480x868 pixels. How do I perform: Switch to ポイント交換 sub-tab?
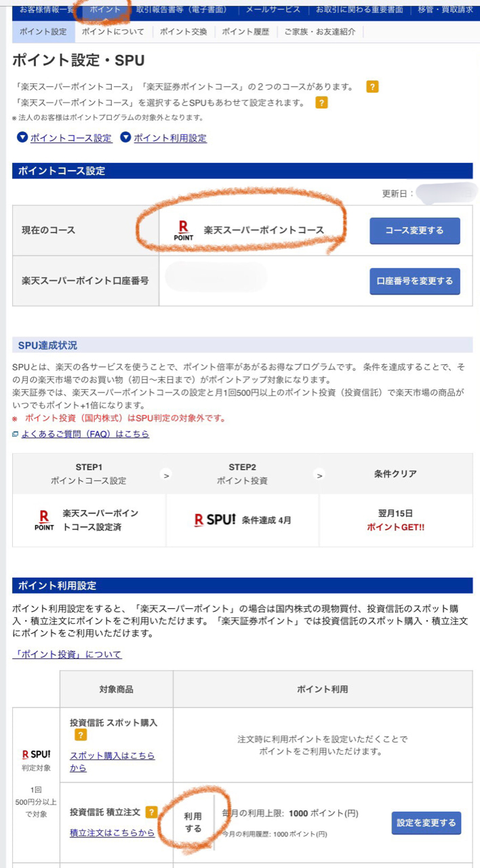click(x=183, y=32)
